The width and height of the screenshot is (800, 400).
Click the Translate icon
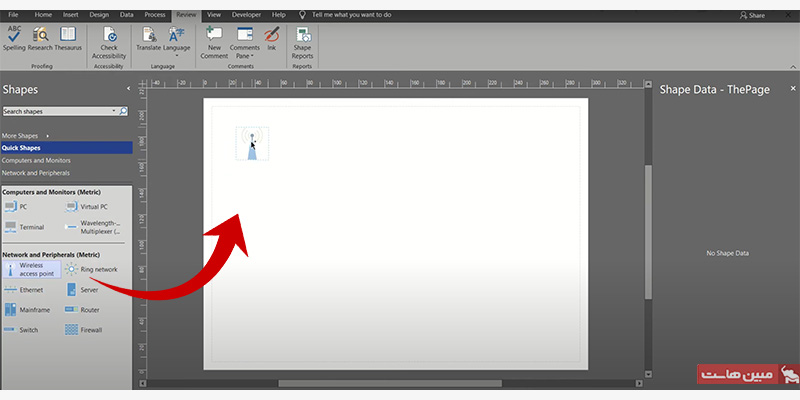click(148, 38)
